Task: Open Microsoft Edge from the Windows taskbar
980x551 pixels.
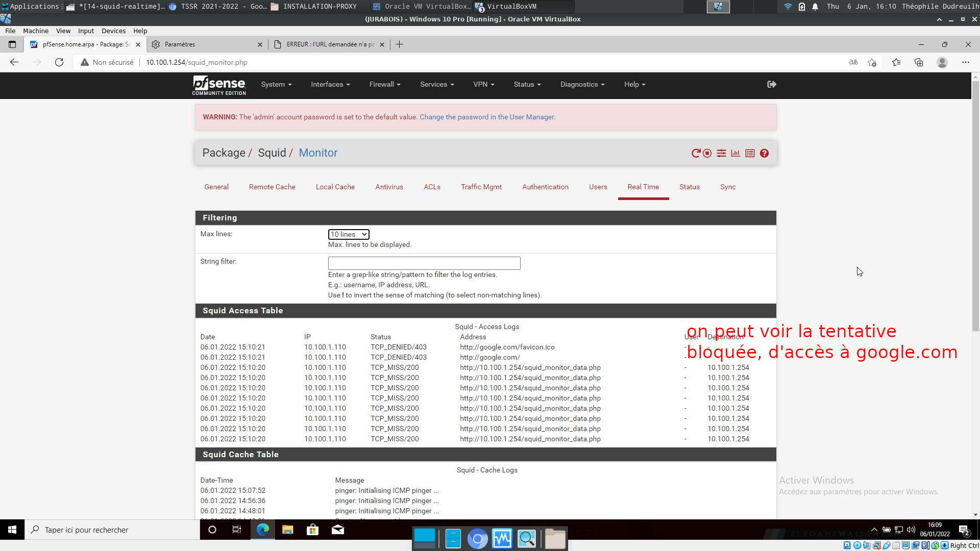Action: coord(262,530)
